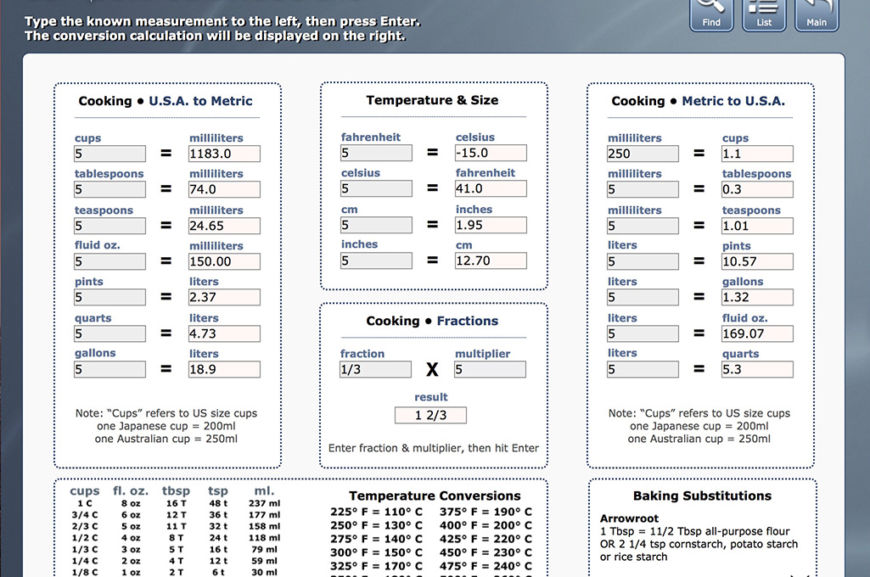
Task: Select the fahrenheit input in Temperature & Size
Action: pyautogui.click(x=376, y=153)
